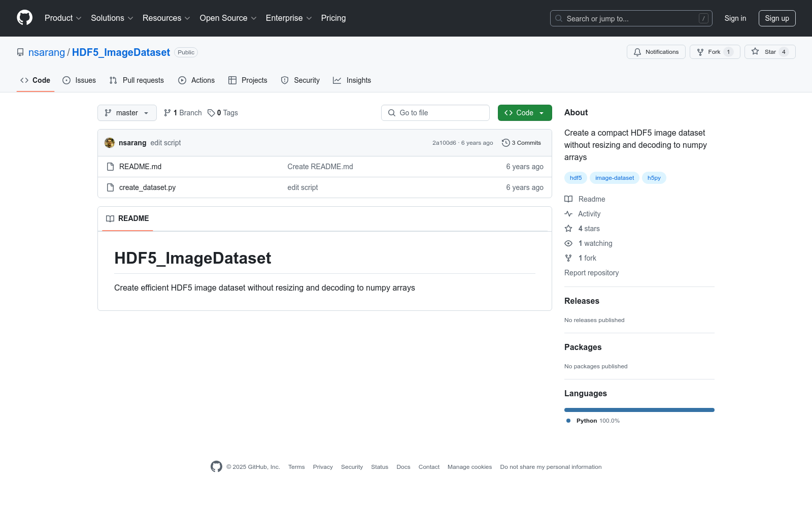Star this repository
Viewport: 812px width, 508px height.
(770, 52)
